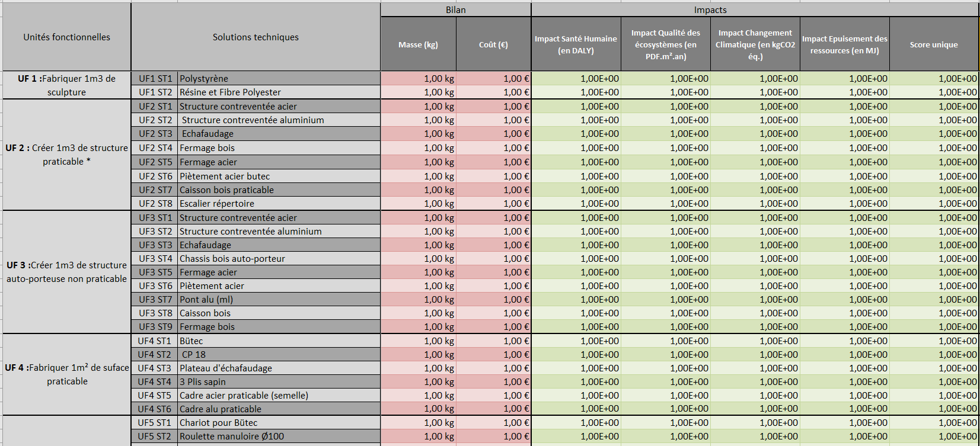Click the 'Solutions techniques' header cell
Viewport: 980px width, 446px height.
pyautogui.click(x=256, y=37)
